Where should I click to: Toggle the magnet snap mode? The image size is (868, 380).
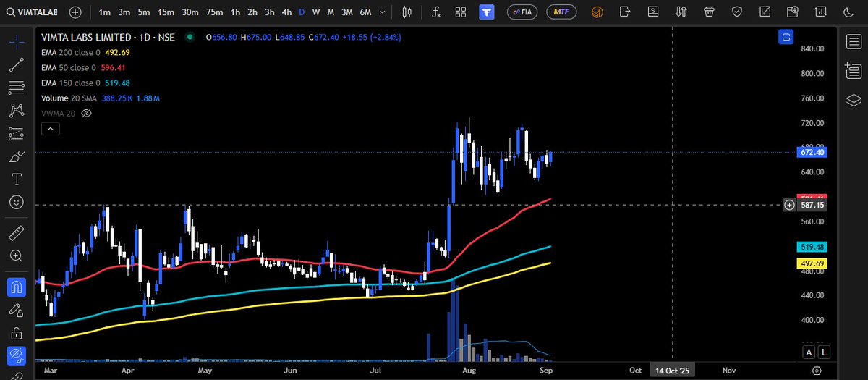pyautogui.click(x=17, y=287)
